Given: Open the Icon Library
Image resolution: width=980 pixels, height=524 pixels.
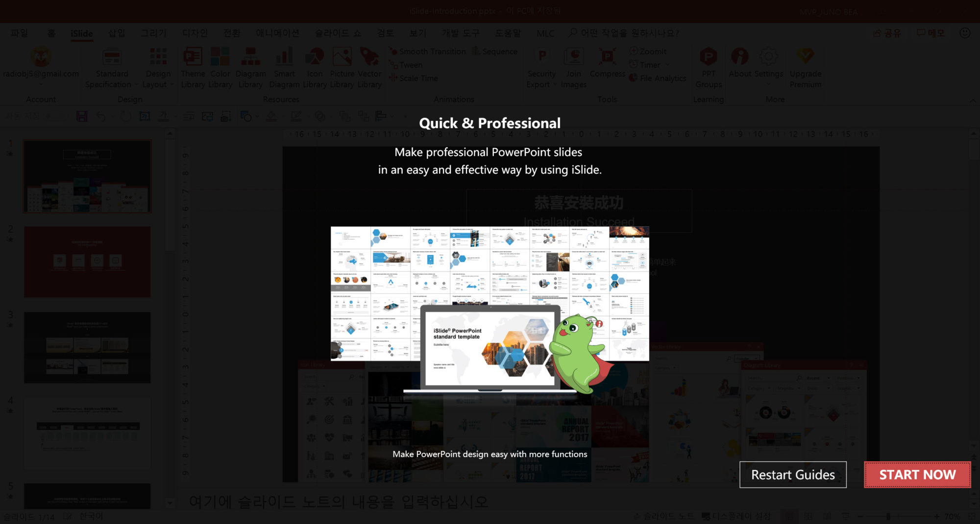Looking at the screenshot, I should click(315, 67).
